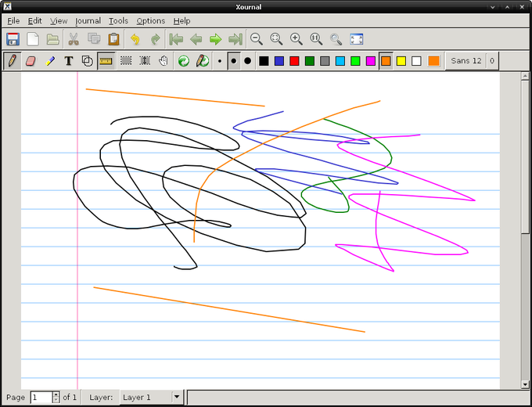Image resolution: width=532 pixels, height=407 pixels.
Task: Pick the red color swatch
Action: coord(294,61)
